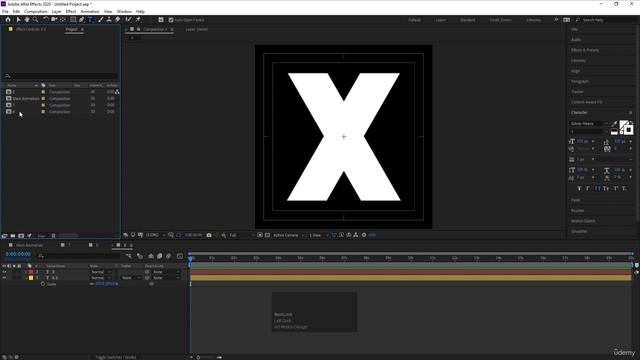This screenshot has height=360, width=640.
Task: Switch to the Effect Controls tab
Action: pyautogui.click(x=30, y=29)
